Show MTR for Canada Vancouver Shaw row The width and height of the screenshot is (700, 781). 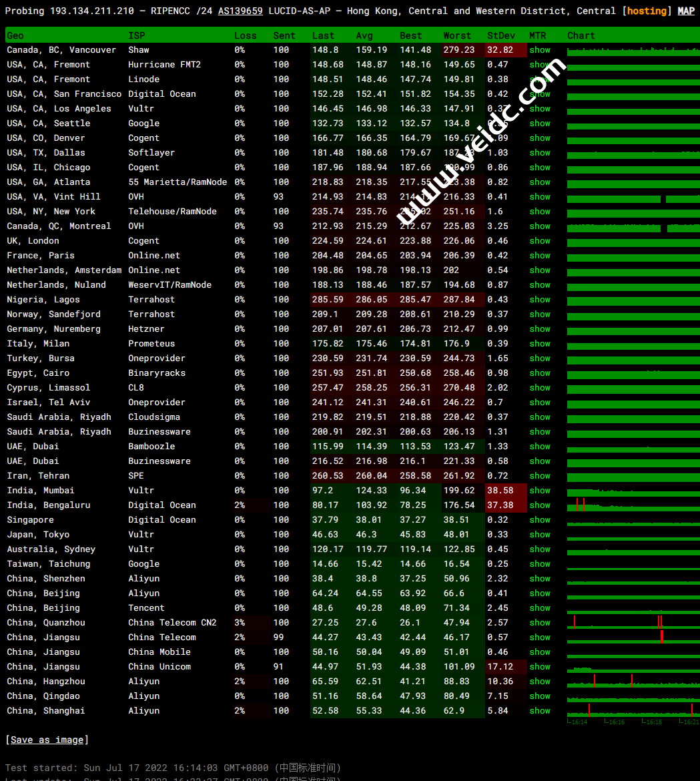pos(540,50)
